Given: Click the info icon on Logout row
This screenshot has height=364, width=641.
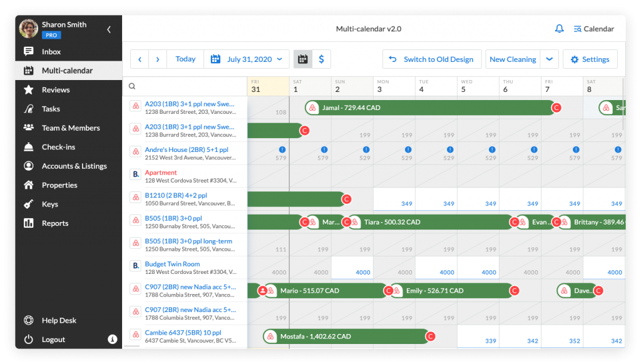Looking at the screenshot, I should (112, 339).
